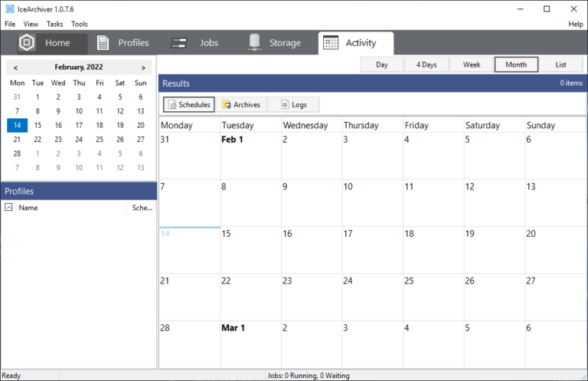Open the Home tab hexagon icon
Image resolution: width=588 pixels, height=381 pixels.
click(27, 43)
